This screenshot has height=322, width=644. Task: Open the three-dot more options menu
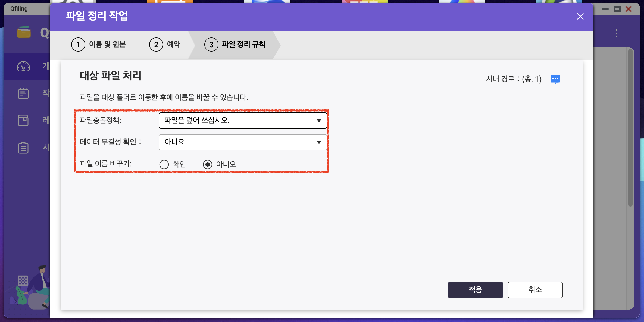pos(616,33)
